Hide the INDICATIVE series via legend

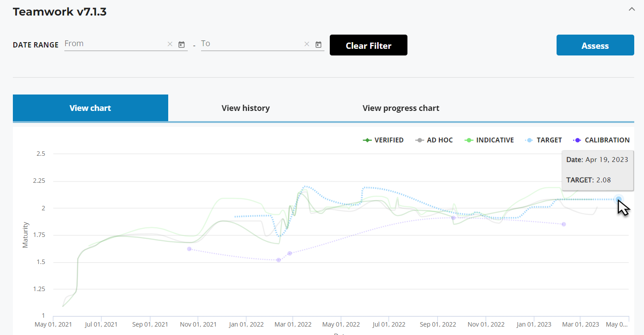(489, 140)
